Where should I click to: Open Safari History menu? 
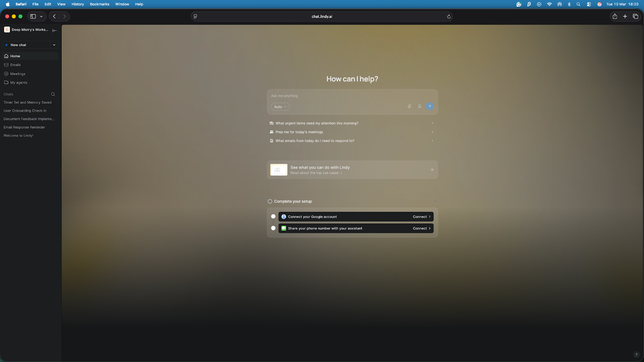point(78,4)
